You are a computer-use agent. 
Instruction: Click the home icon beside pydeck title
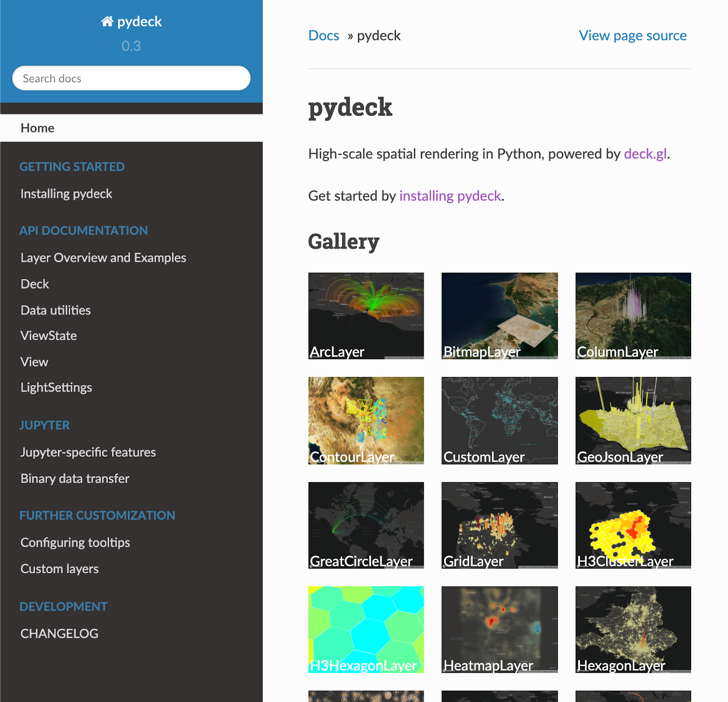point(107,21)
